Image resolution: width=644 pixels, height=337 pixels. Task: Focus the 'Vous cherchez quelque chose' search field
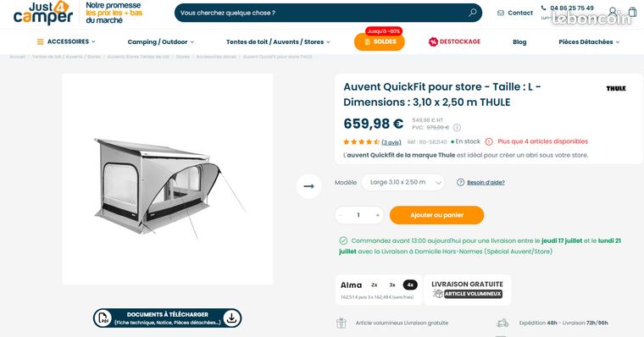322,13
